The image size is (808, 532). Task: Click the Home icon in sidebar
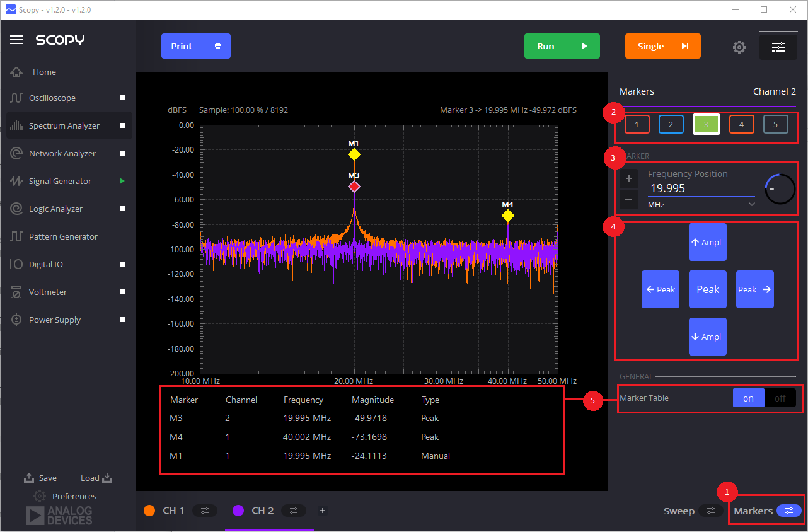(17, 72)
